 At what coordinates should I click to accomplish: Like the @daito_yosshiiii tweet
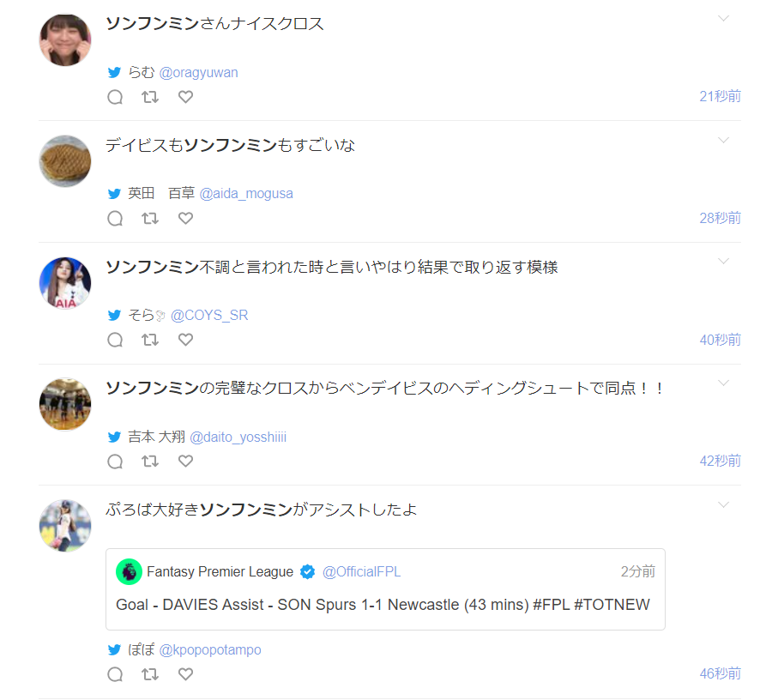(185, 462)
